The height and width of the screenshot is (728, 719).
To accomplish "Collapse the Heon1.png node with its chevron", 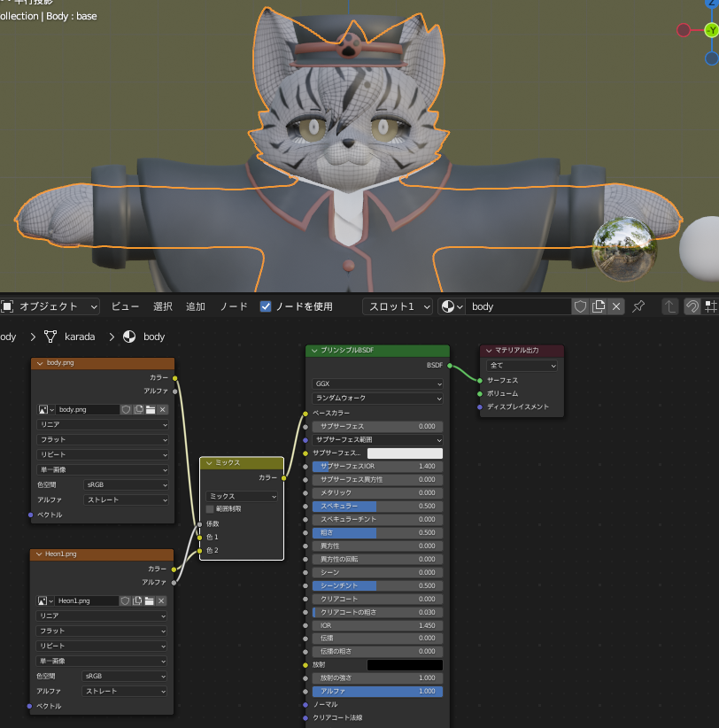I will 39,554.
